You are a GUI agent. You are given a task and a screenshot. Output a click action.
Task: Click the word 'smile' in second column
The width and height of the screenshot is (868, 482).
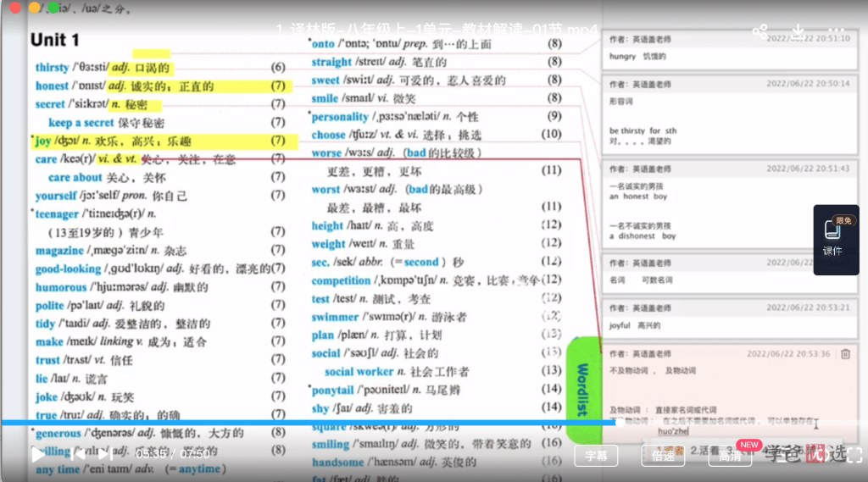325,98
